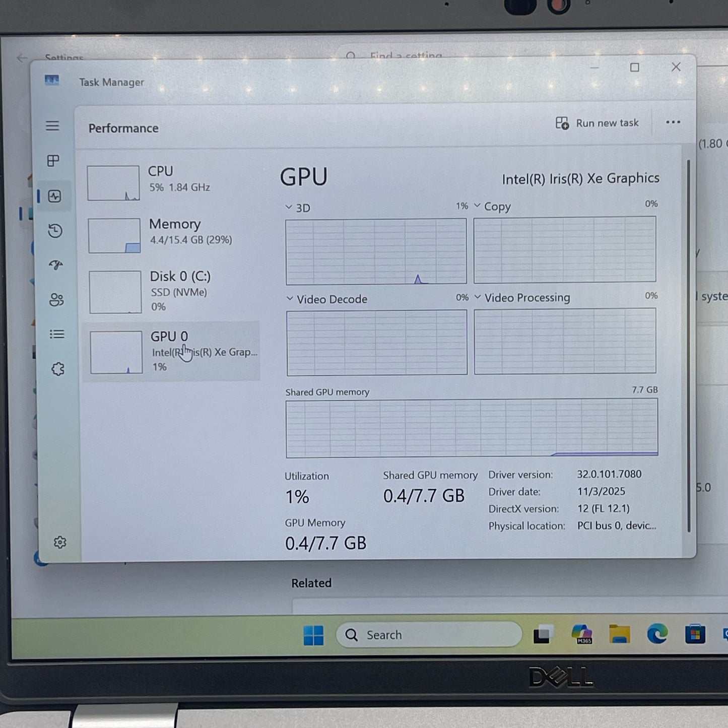Open the Task Manager hamburger navigation menu
This screenshot has width=728, height=728.
pos(52,125)
